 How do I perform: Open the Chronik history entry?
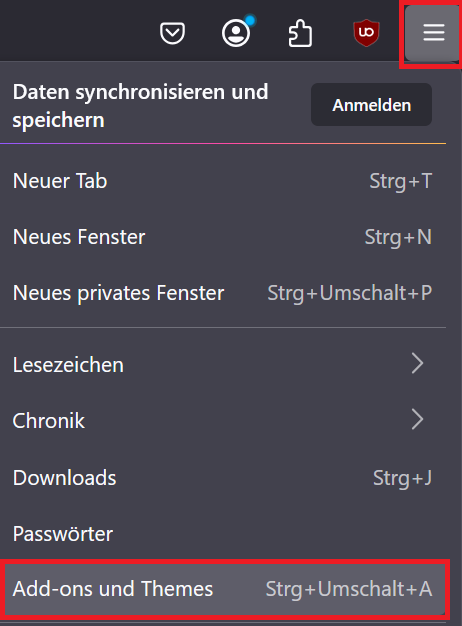(223, 420)
